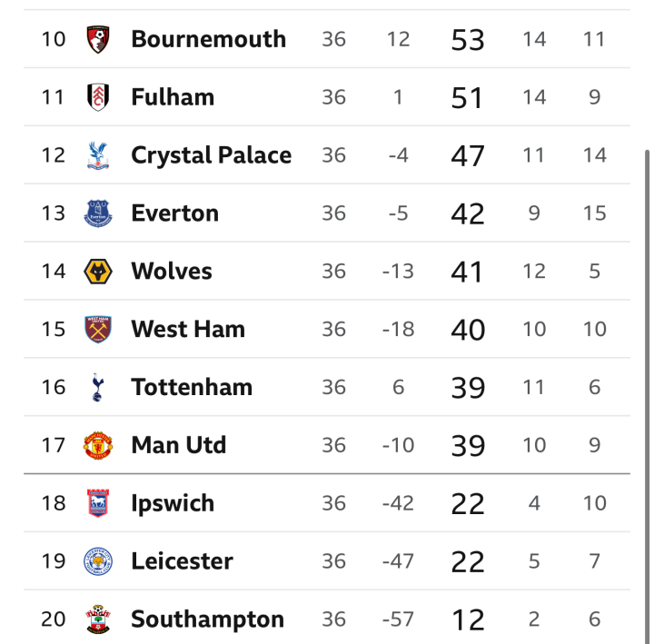Click the Southampton club crest
The height and width of the screenshot is (644, 654).
[x=98, y=619]
